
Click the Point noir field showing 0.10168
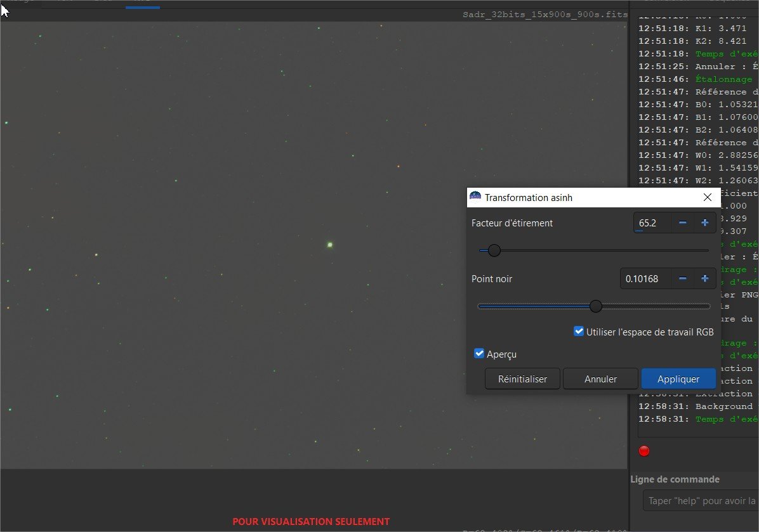coord(646,278)
